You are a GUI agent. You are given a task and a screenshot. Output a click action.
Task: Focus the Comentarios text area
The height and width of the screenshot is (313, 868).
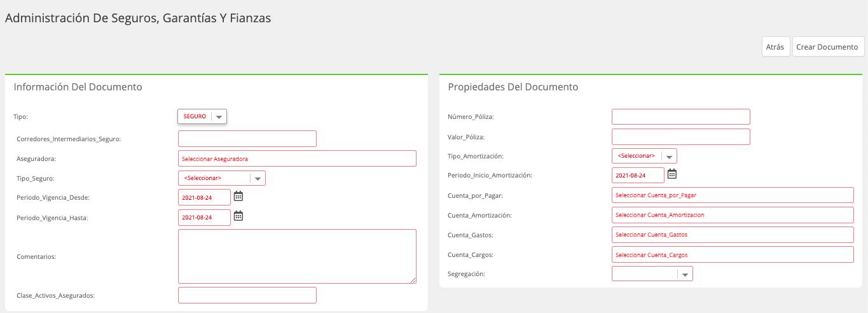(297, 256)
